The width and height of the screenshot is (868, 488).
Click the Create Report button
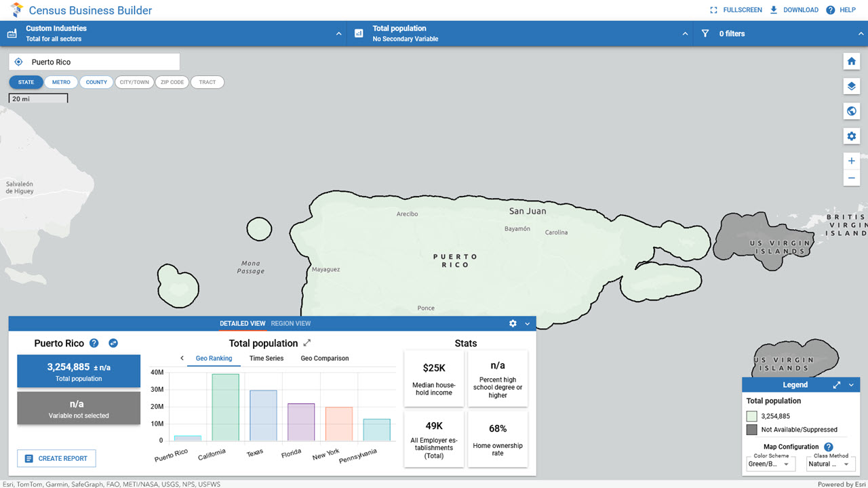[x=56, y=458]
